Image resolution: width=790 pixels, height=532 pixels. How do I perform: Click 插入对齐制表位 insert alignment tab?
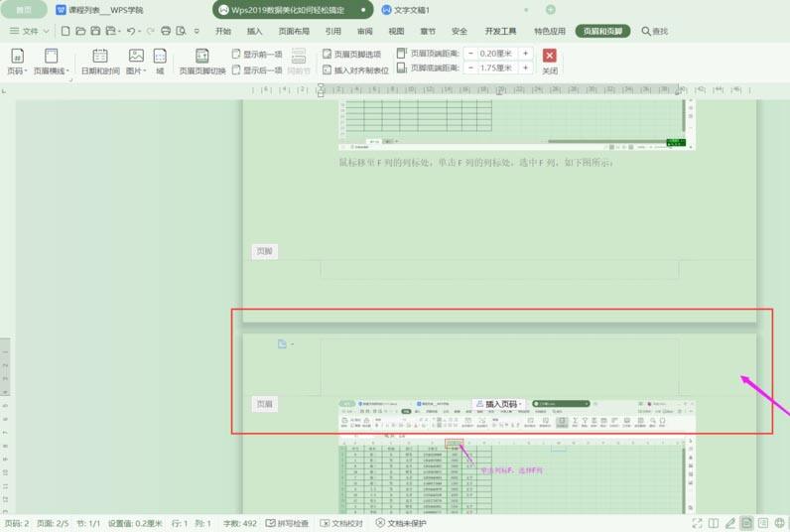[355, 70]
